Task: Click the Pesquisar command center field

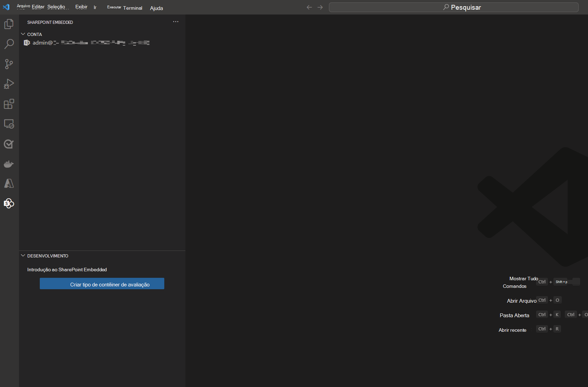Action: tap(453, 7)
